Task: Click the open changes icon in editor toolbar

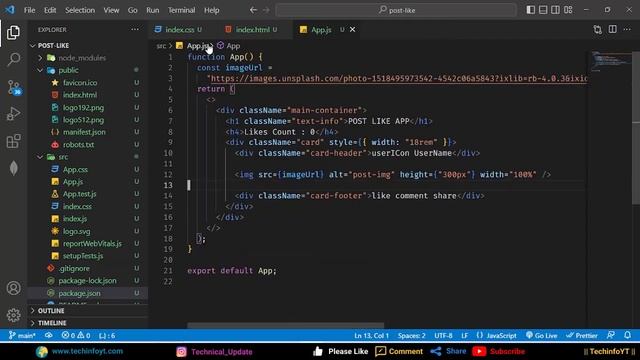Action: coord(598,29)
